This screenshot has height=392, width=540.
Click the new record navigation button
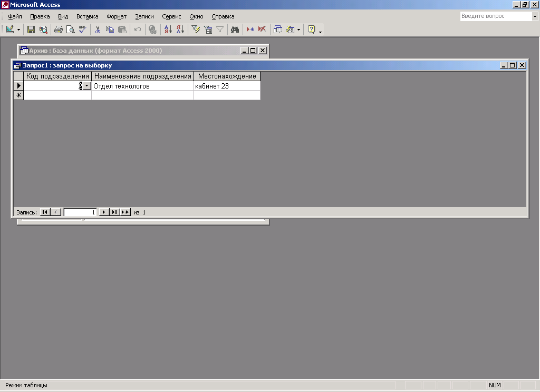(126, 212)
